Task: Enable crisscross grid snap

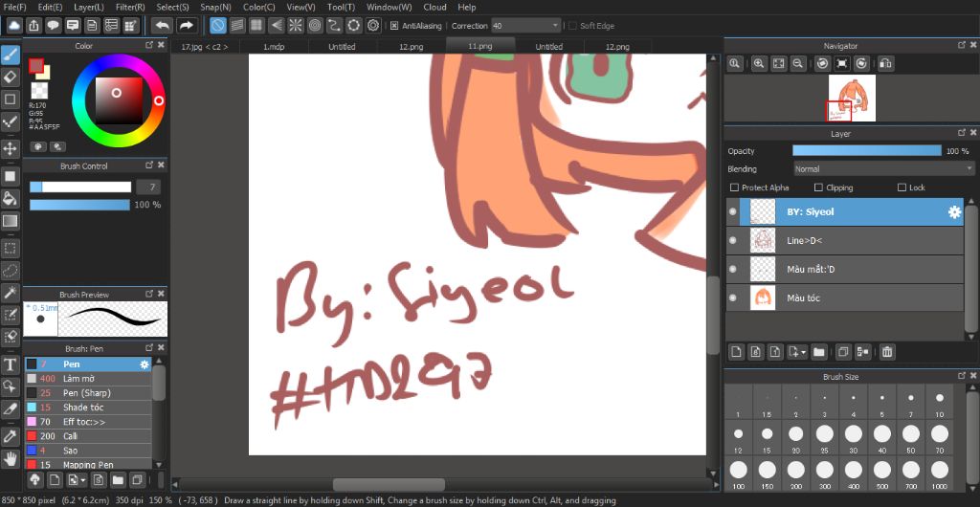Action: (256, 26)
